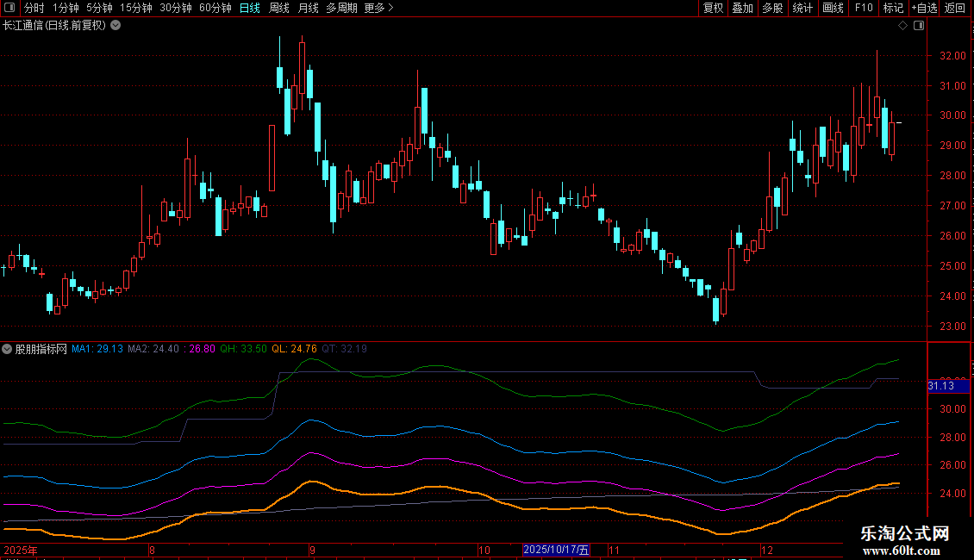This screenshot has height=560, width=974.
Task: Expand the 更多 periods list
Action: click(378, 9)
